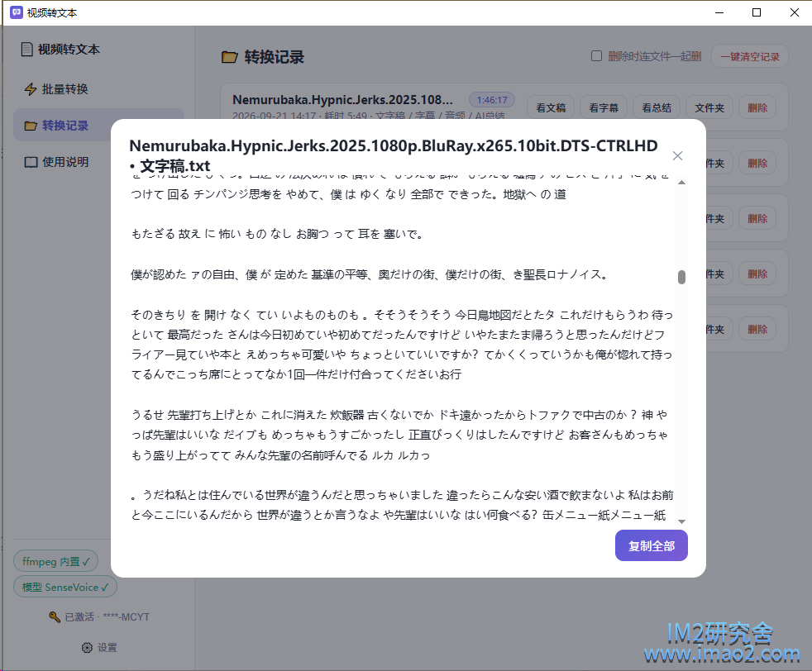
Task: Click the ffmpeg 内置 status badge
Action: 56,561
